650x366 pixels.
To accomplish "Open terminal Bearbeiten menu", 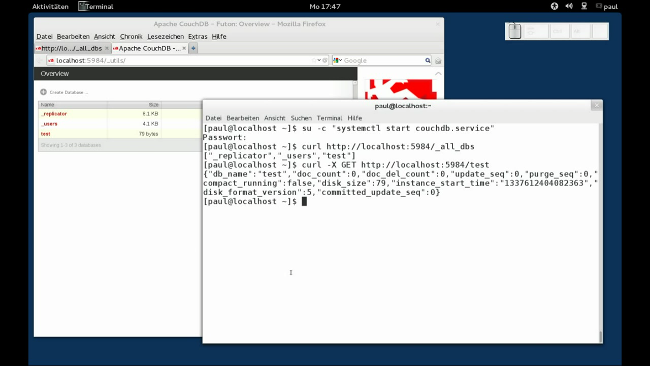I will click(243, 118).
